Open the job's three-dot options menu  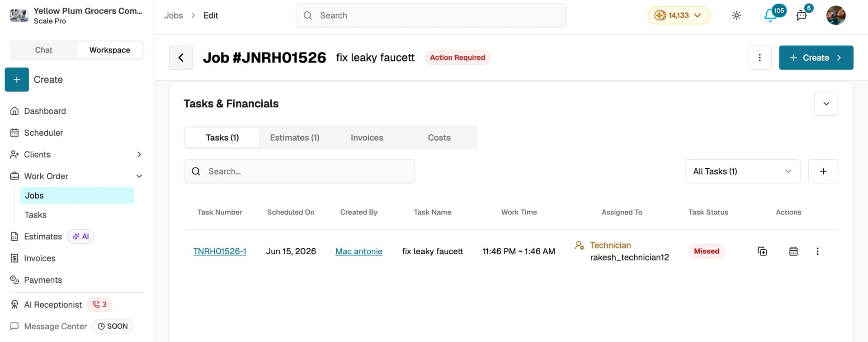point(759,57)
